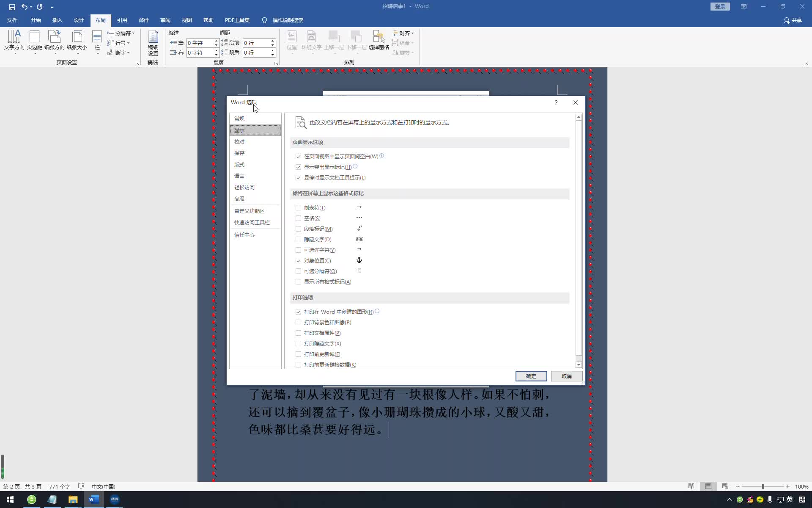Open paragraph dialog launcher in ribbon
This screenshot has width=812, height=508.
276,63
